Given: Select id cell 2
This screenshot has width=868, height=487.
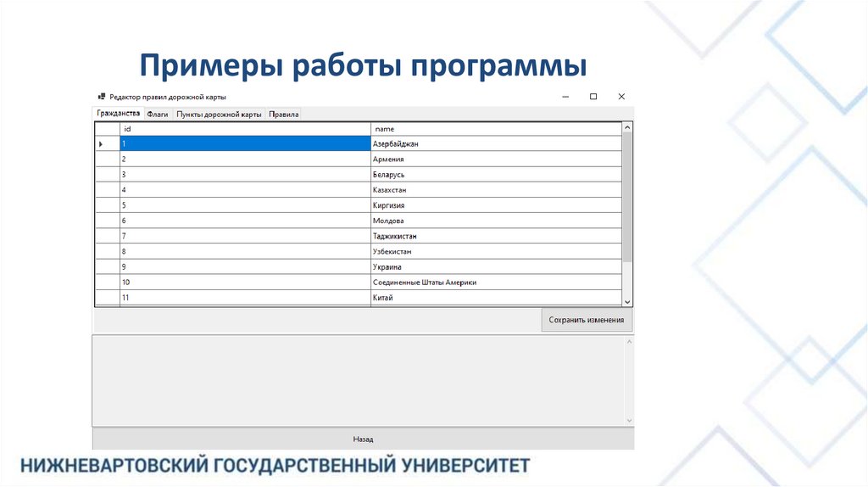Looking at the screenshot, I should [245, 159].
